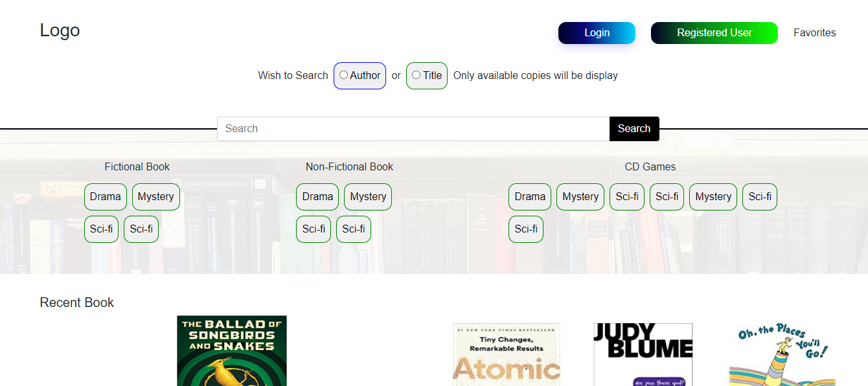The image size is (868, 386).
Task: Open the Atomic Habits book cover
Action: point(507,355)
